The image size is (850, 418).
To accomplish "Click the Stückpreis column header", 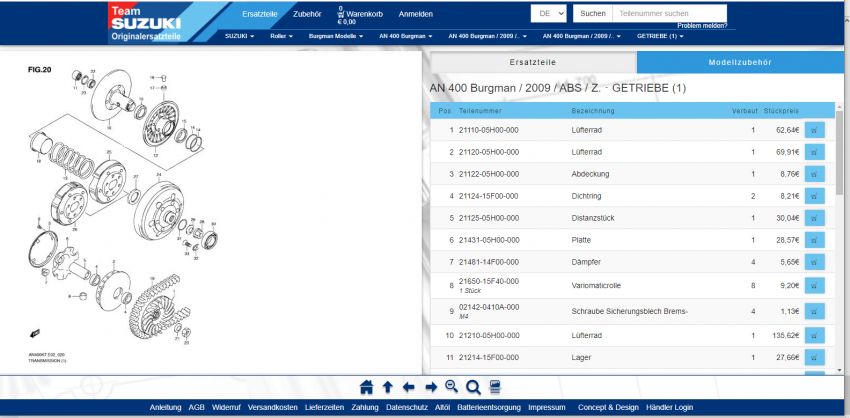I will [781, 111].
